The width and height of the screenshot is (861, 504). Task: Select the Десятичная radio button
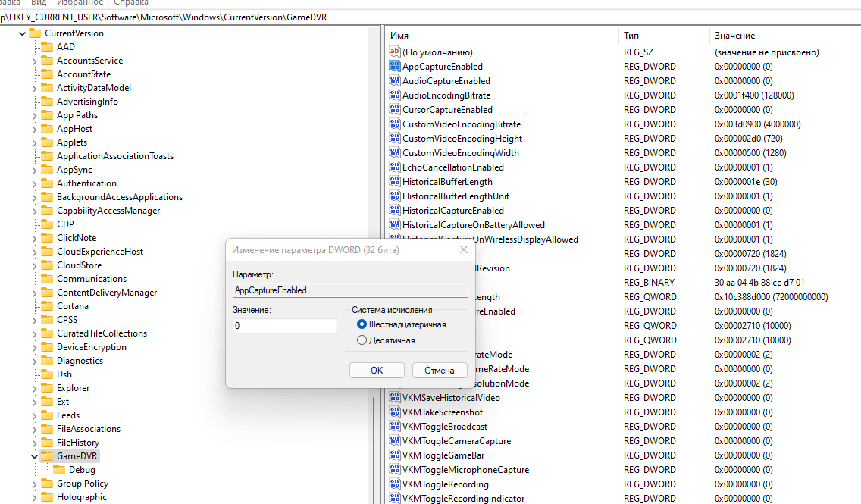(362, 340)
